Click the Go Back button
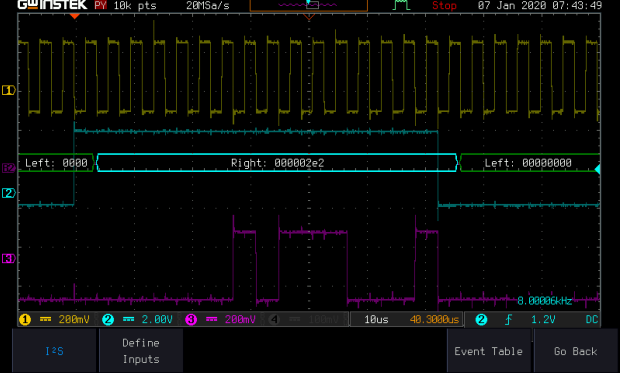This screenshot has width=620, height=373. [x=575, y=351]
